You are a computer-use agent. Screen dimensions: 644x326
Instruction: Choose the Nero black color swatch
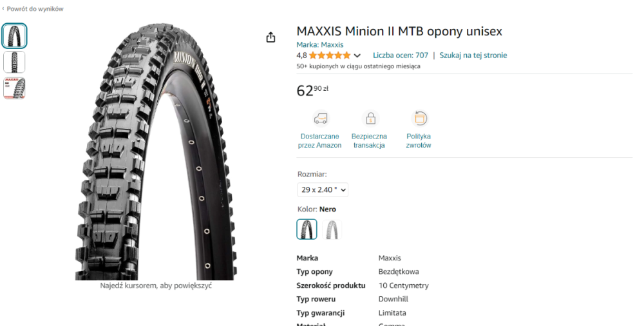point(307,229)
